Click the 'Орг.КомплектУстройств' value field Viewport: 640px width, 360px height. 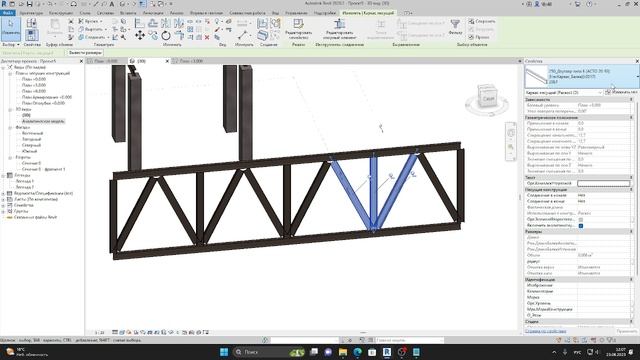coord(604,183)
